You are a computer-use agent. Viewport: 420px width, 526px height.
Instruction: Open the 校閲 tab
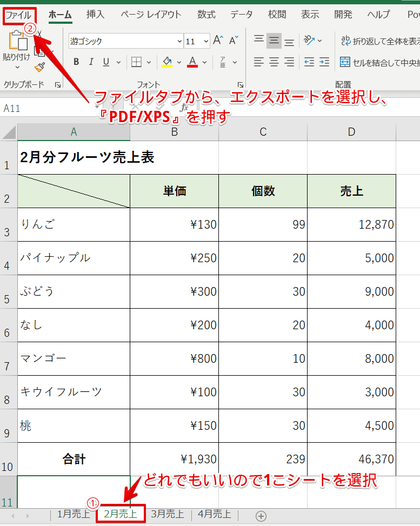[x=277, y=15]
